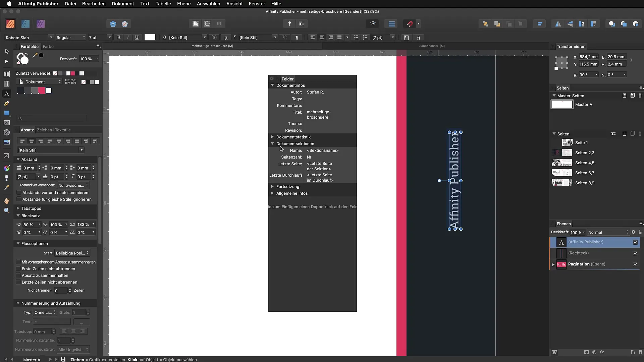Open Affinity Publisher application menu
Screen dimensions: 644x362
click(x=38, y=4)
